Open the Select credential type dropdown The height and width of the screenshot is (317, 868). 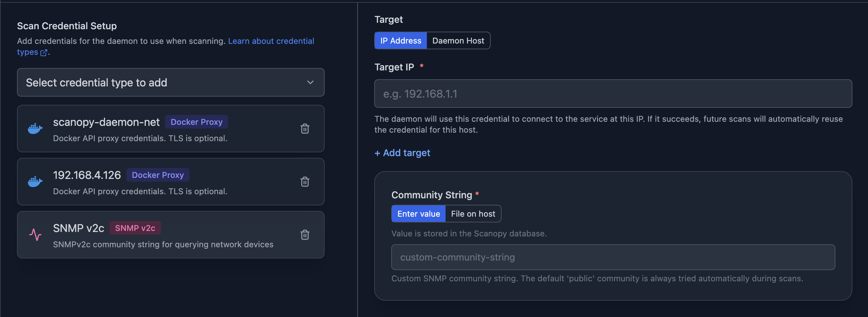tap(170, 82)
